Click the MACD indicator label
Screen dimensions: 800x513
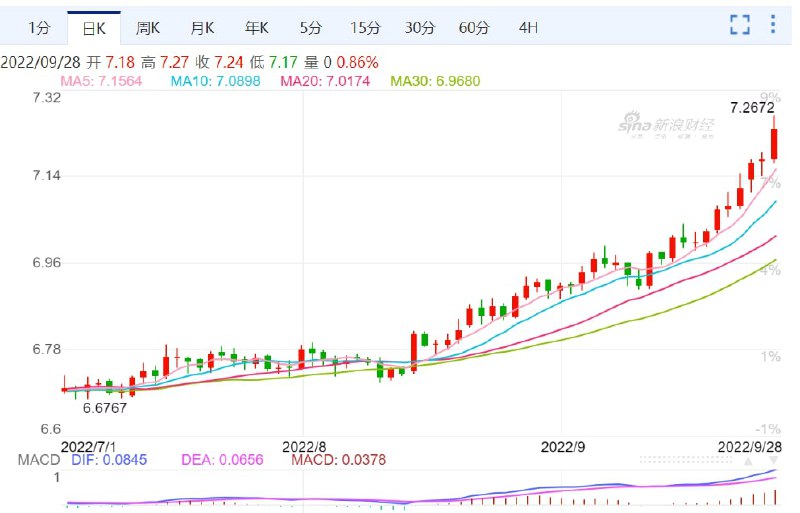point(39,460)
